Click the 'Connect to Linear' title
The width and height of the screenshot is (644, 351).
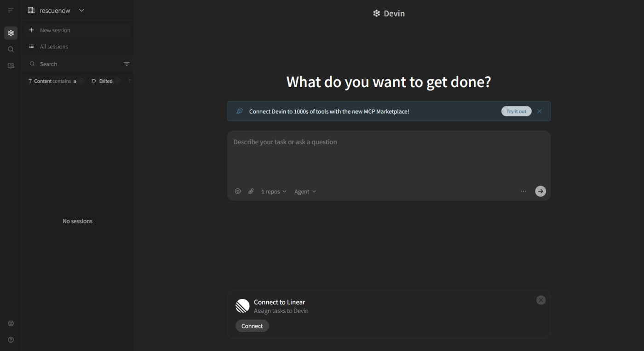[x=279, y=302]
